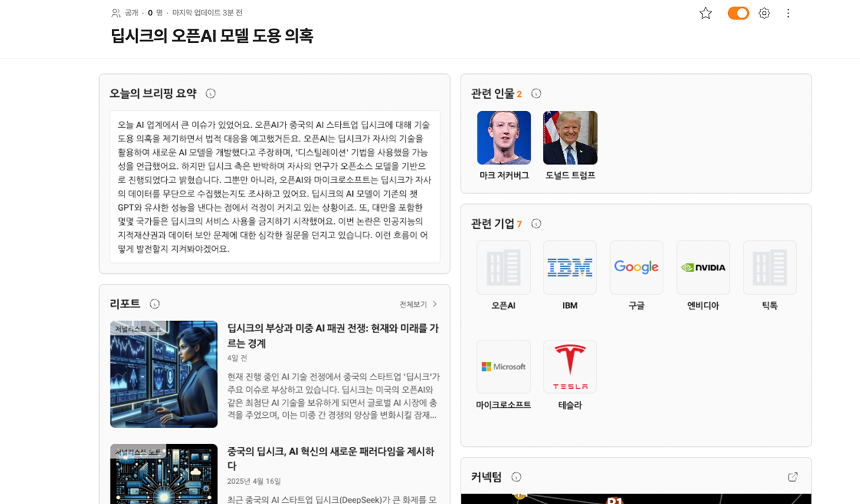Toggle the orange switch in header
The height and width of the screenshot is (504, 860).
tap(738, 13)
